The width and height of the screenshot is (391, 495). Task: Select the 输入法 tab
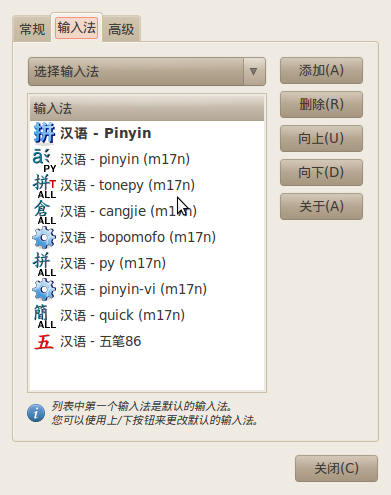pos(77,28)
